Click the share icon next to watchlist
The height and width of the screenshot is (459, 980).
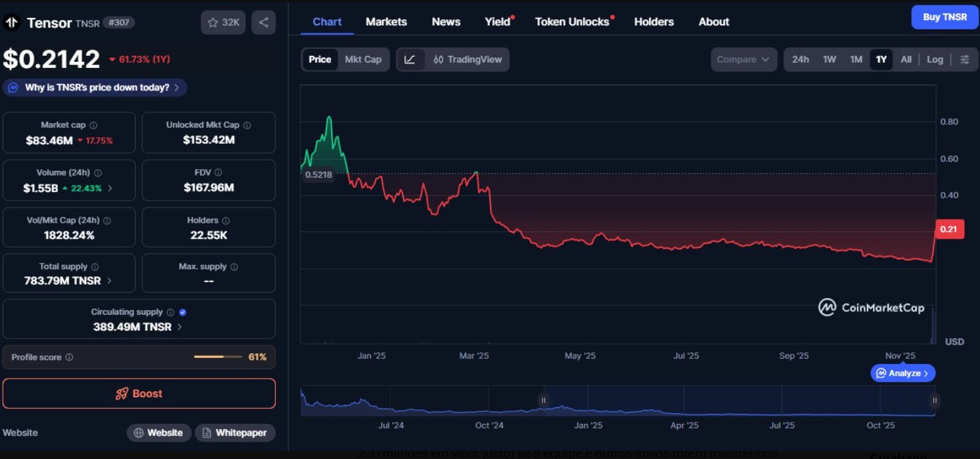point(263,23)
